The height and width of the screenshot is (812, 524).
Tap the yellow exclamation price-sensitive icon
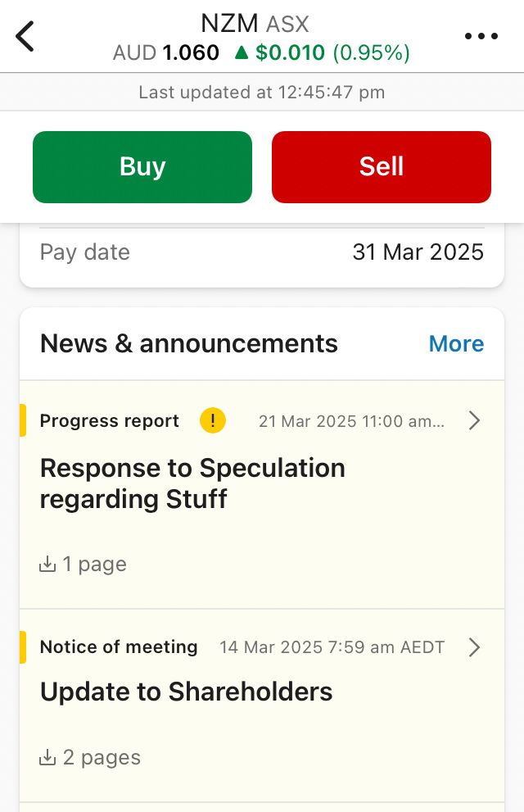tap(213, 420)
